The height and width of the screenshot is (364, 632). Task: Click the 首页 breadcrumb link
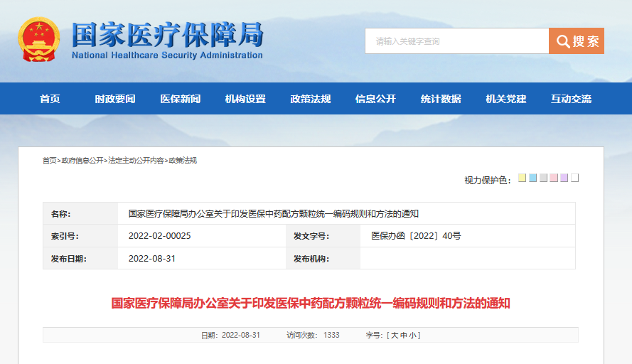50,161
